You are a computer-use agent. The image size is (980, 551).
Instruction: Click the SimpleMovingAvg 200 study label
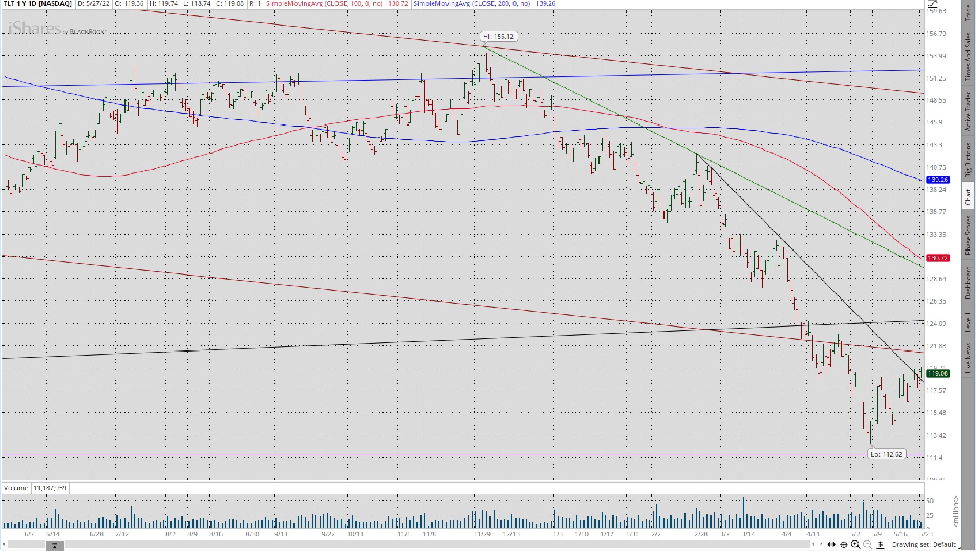point(472,4)
